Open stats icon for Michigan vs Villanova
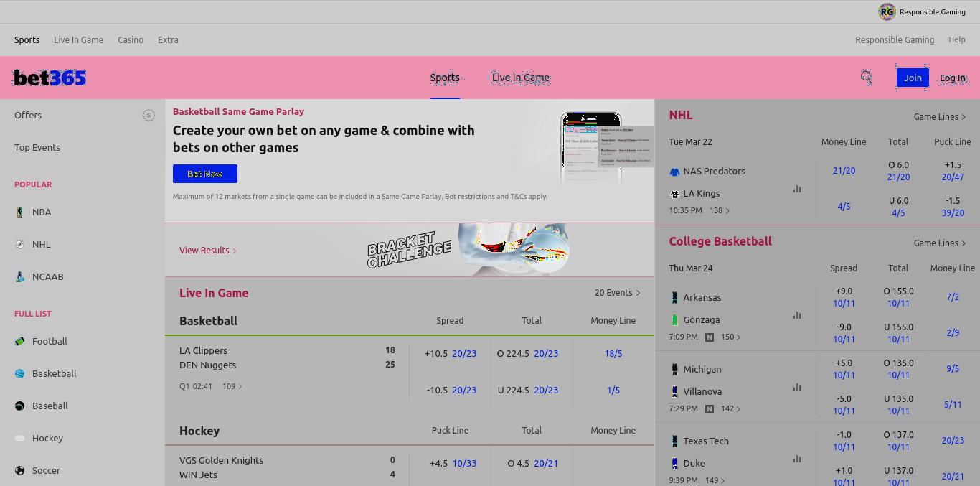The height and width of the screenshot is (486, 980). point(797,387)
